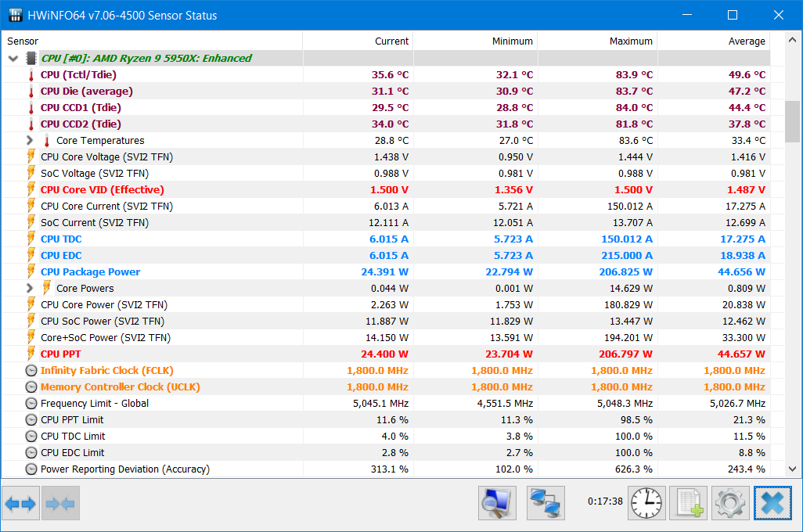Screen dimensions: 803x532
Task: Click clock icon beside CPU PPT Limit
Action: 31,420
